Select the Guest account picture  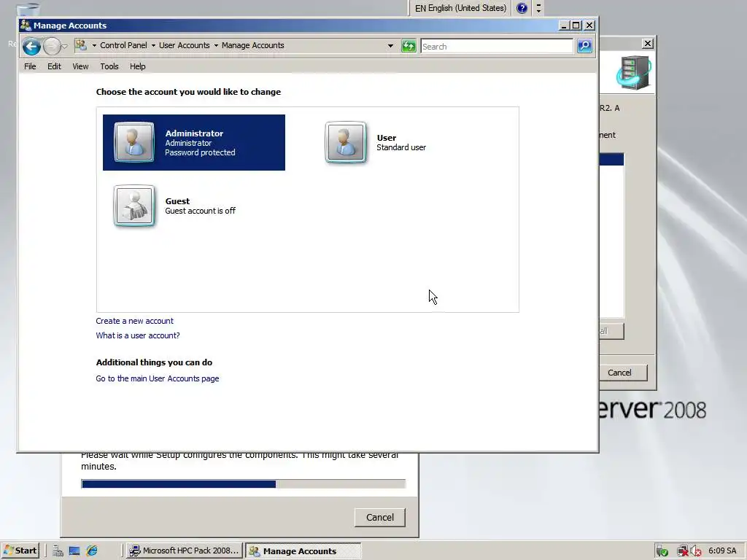point(134,205)
